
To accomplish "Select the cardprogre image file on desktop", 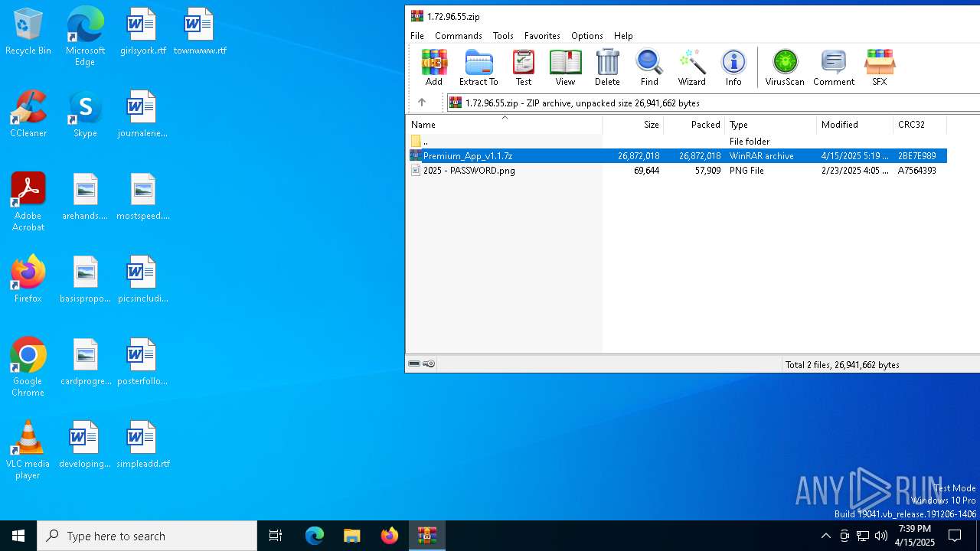I will pos(85,362).
